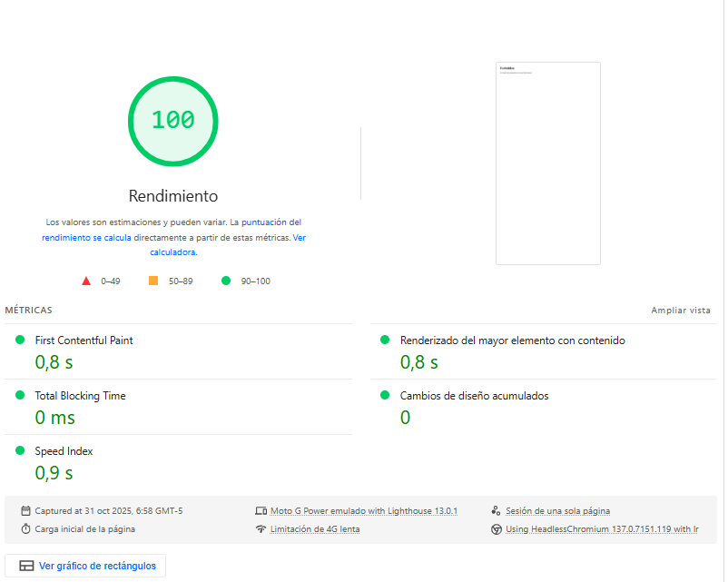Image resolution: width=728 pixels, height=582 pixels.
Task: Click the calendar icon beside Captured at
Action: coord(26,511)
